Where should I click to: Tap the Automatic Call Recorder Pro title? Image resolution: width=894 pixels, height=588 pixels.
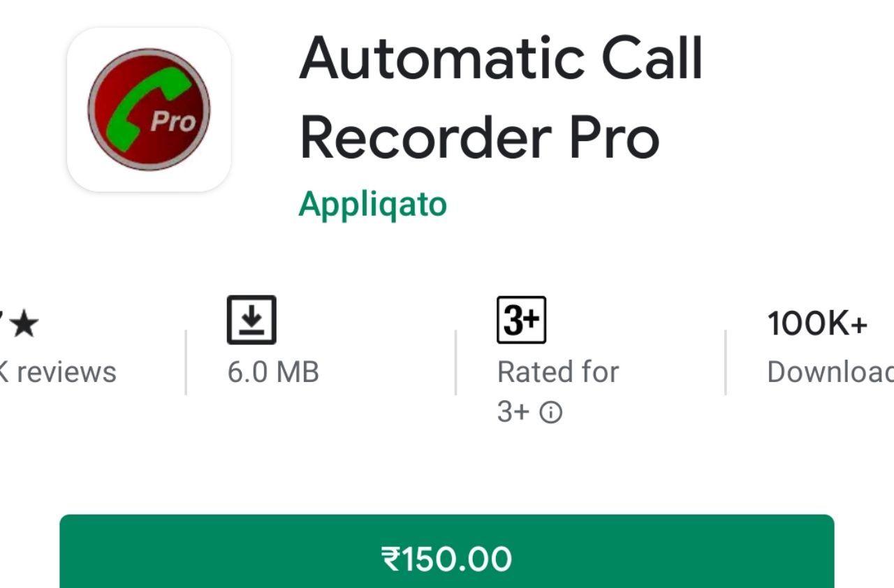click(501, 98)
